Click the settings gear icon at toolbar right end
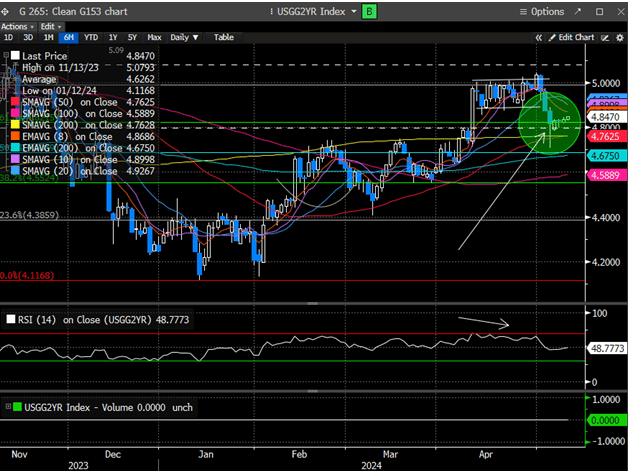The width and height of the screenshot is (629, 471). (x=618, y=37)
